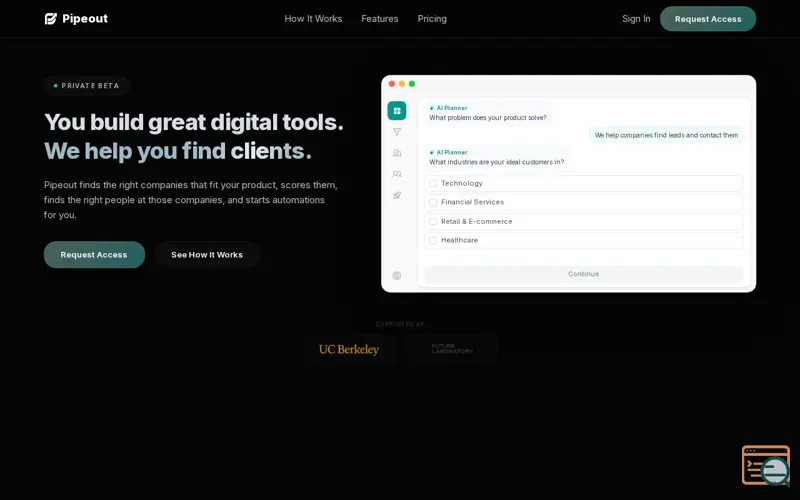Open the terminal chat widget icon
This screenshot has height=500, width=800.
coord(766,465)
